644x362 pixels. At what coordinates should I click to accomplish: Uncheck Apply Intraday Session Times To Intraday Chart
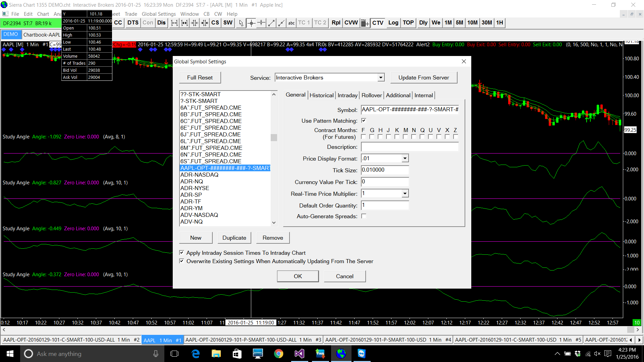click(x=182, y=253)
